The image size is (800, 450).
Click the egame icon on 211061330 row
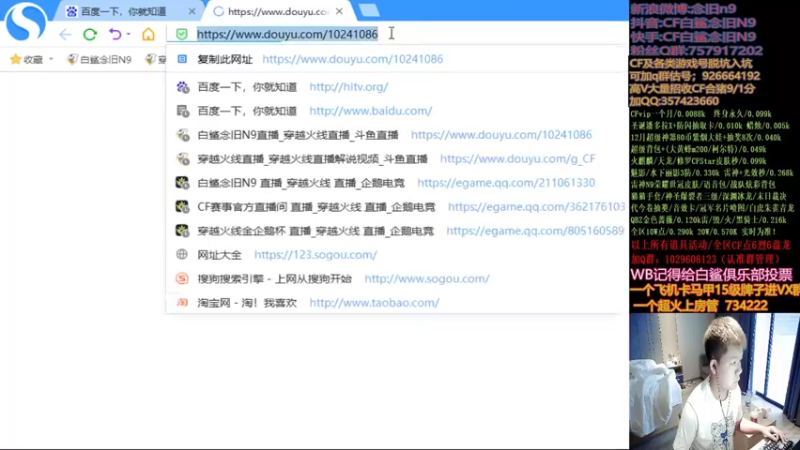pos(182,183)
